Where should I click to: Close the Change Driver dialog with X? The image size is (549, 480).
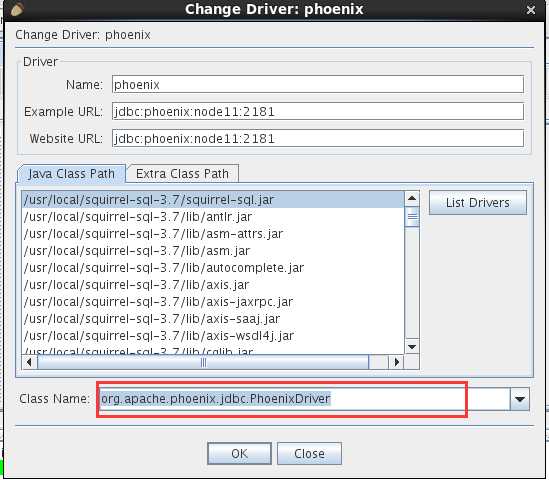click(x=531, y=10)
